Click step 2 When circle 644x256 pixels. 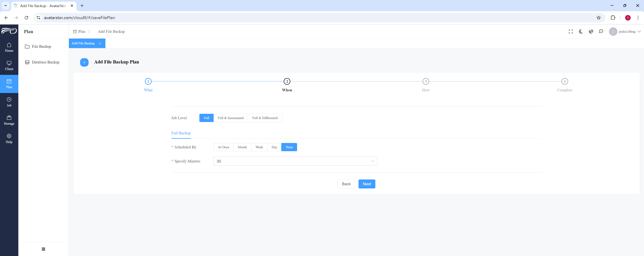point(287,82)
